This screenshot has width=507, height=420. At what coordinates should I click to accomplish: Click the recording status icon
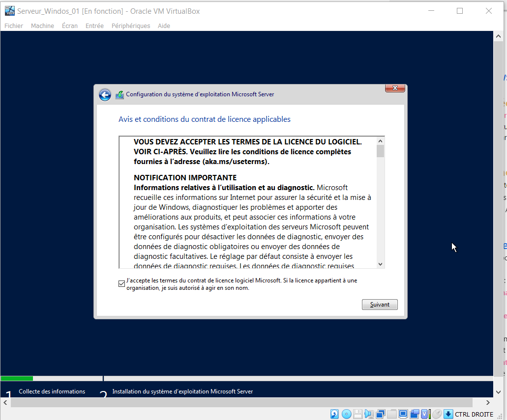point(415,414)
